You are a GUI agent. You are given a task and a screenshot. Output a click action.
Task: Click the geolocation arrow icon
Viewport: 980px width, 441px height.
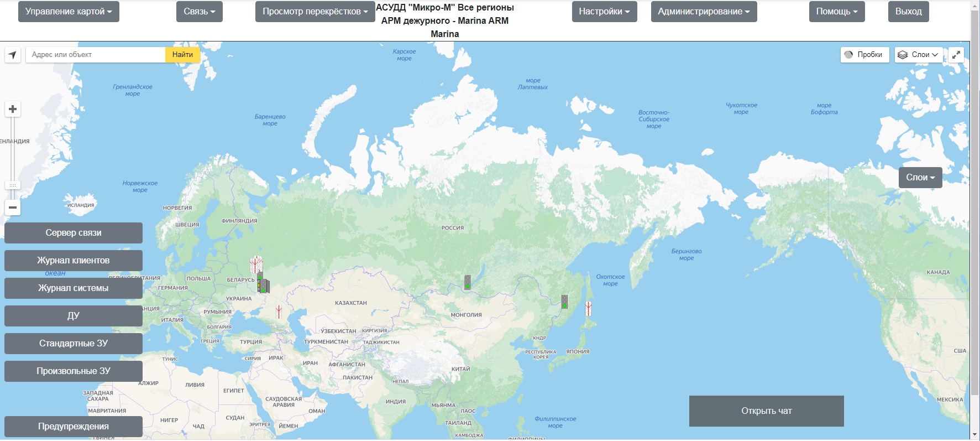click(x=13, y=55)
